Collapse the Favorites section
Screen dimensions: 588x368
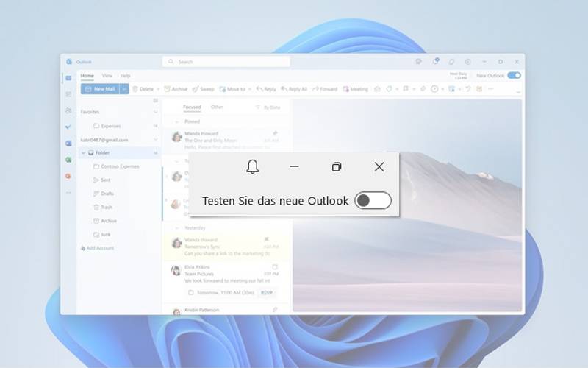[156, 112]
